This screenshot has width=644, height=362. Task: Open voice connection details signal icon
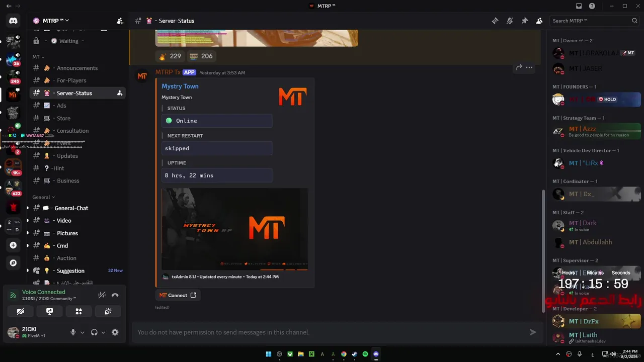13,296
